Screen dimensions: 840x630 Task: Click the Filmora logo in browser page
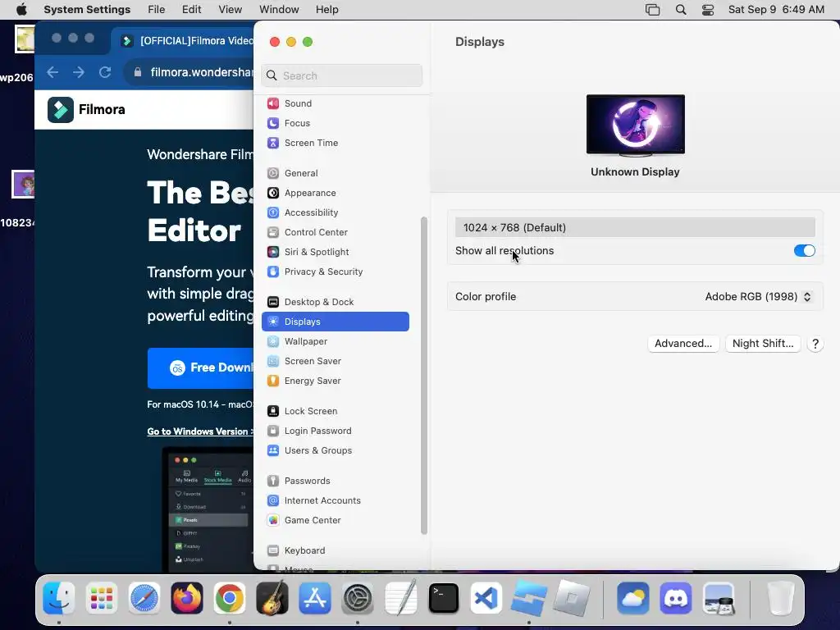[87, 110]
